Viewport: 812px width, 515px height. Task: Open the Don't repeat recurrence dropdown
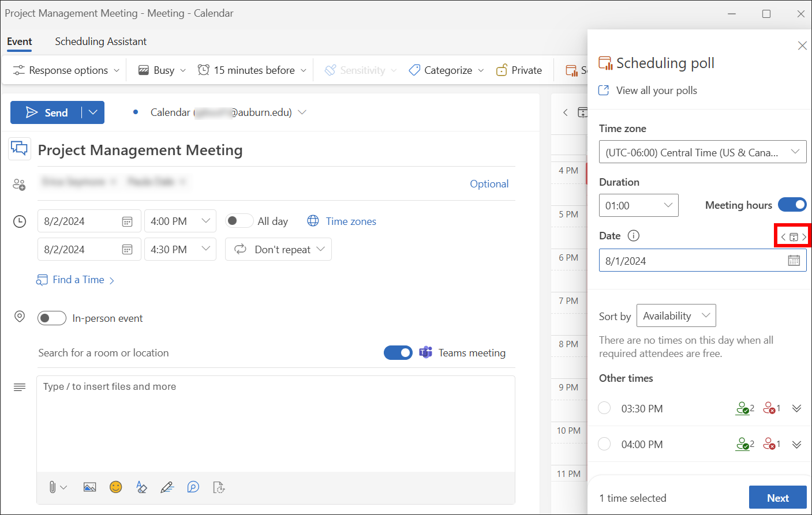pyautogui.click(x=278, y=249)
